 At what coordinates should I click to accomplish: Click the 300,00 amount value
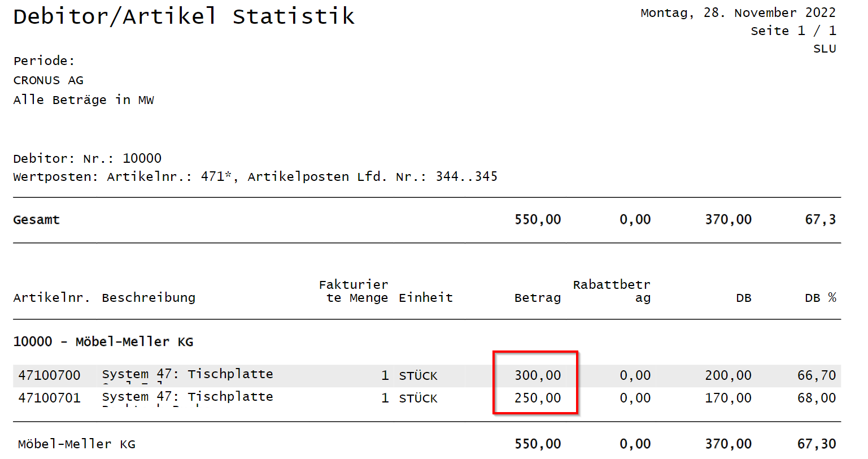(x=537, y=375)
